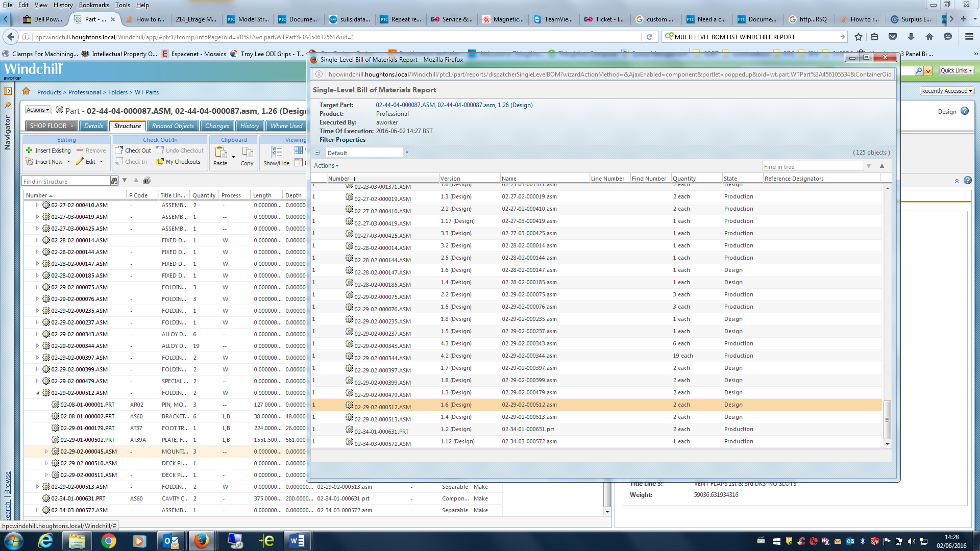
Task: Collapse the filter properties minus toggle
Action: tap(317, 153)
